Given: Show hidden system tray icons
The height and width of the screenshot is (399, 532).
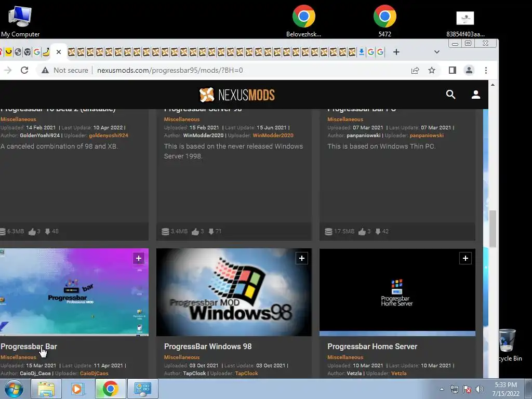Looking at the screenshot, I should pyautogui.click(x=442, y=390).
